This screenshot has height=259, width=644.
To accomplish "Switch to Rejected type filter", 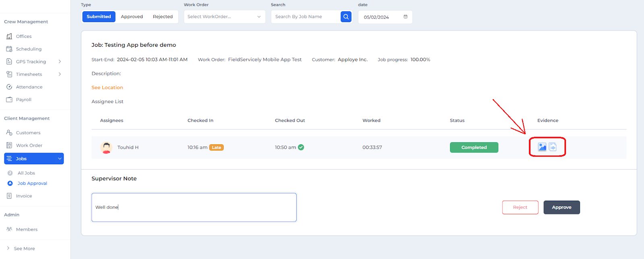I will [163, 17].
